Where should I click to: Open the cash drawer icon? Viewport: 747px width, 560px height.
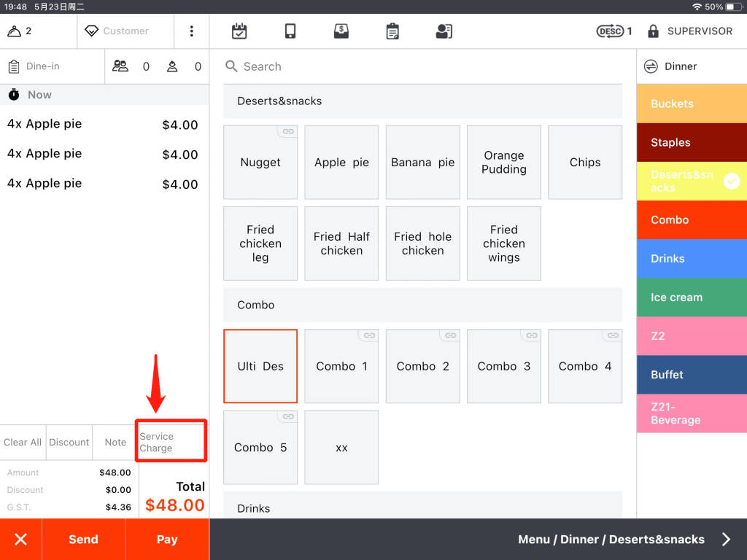point(341,31)
